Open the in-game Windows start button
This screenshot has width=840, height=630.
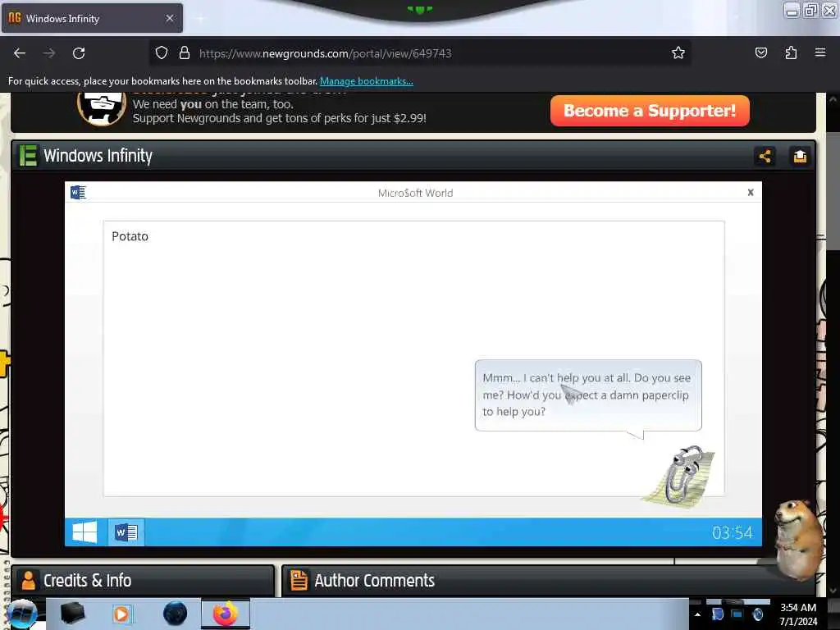[x=84, y=532]
